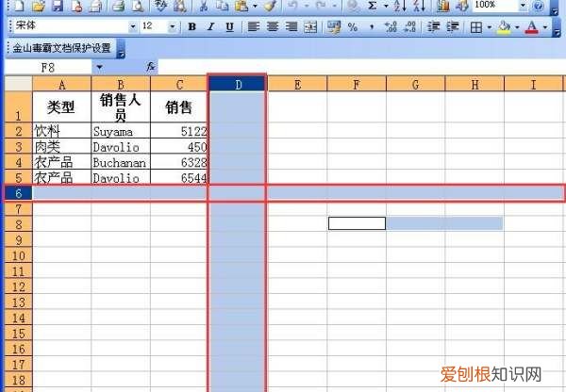Select column G header
Image resolution: width=566 pixels, height=392 pixels.
point(415,85)
